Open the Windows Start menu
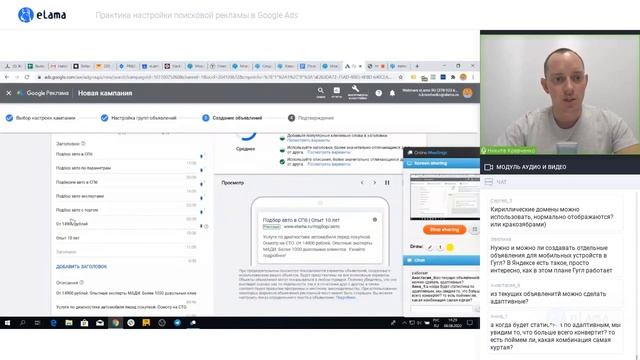Viewport: 640px width, 360px height. click(7, 323)
